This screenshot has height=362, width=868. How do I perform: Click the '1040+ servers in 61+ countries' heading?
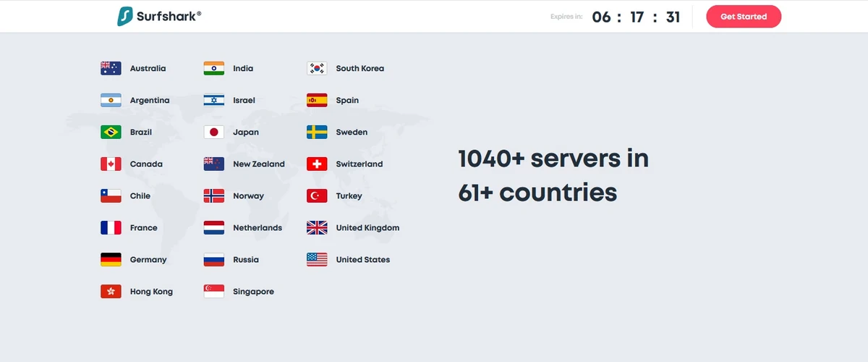(x=553, y=176)
